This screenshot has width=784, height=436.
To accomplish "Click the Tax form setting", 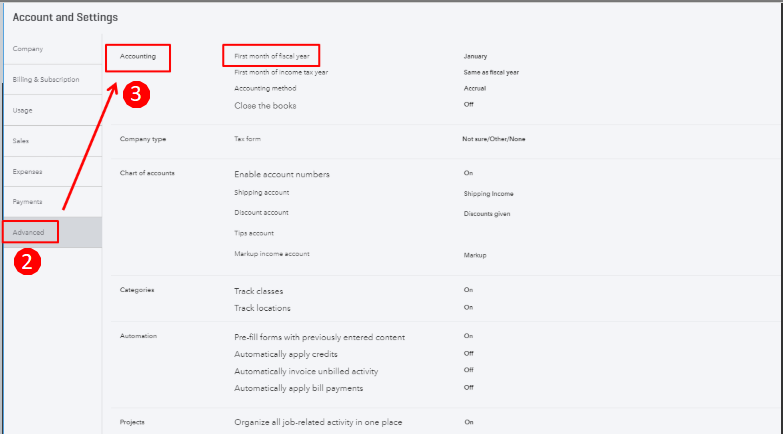I will pos(248,139).
